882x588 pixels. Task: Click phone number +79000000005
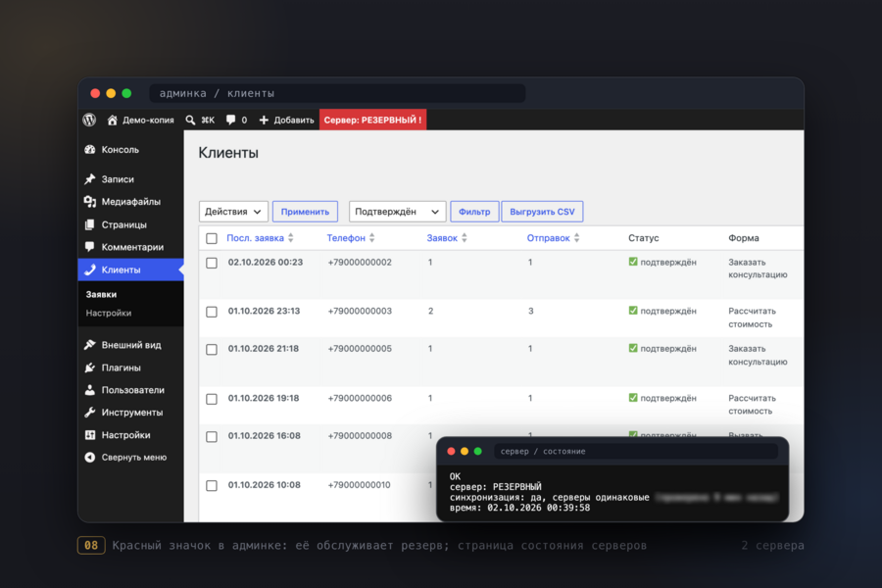click(360, 348)
